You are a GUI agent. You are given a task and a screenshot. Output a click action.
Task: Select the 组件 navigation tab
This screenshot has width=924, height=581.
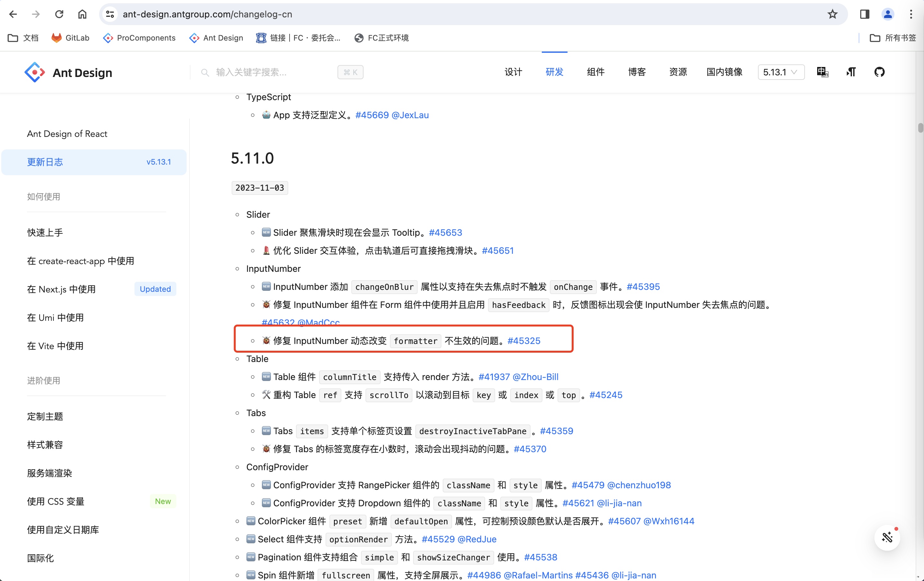[x=596, y=72]
